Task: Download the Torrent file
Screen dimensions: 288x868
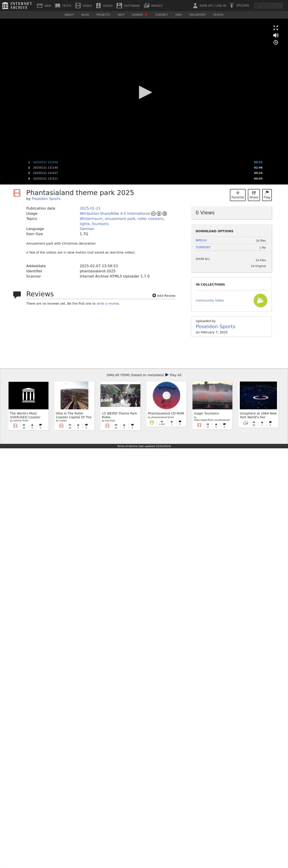Action: click(x=203, y=247)
